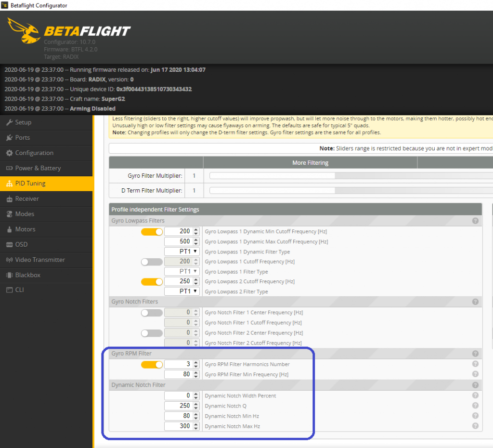Click the Power & Battery icon
The image size is (493, 448).
(10, 168)
